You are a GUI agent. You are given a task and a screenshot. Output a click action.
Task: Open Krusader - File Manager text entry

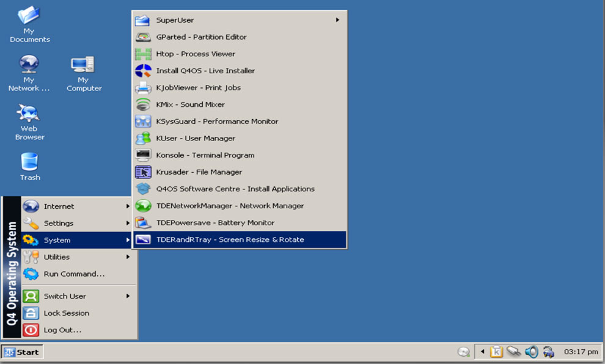coord(199,172)
